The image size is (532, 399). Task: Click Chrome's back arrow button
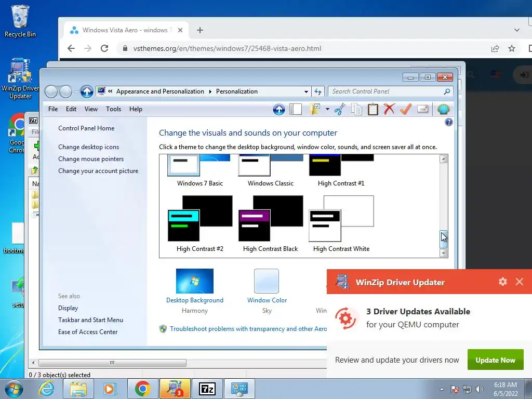(71, 48)
